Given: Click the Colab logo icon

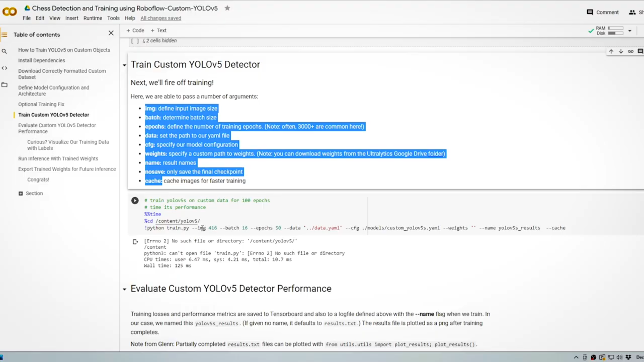Looking at the screenshot, I should 9,12.
